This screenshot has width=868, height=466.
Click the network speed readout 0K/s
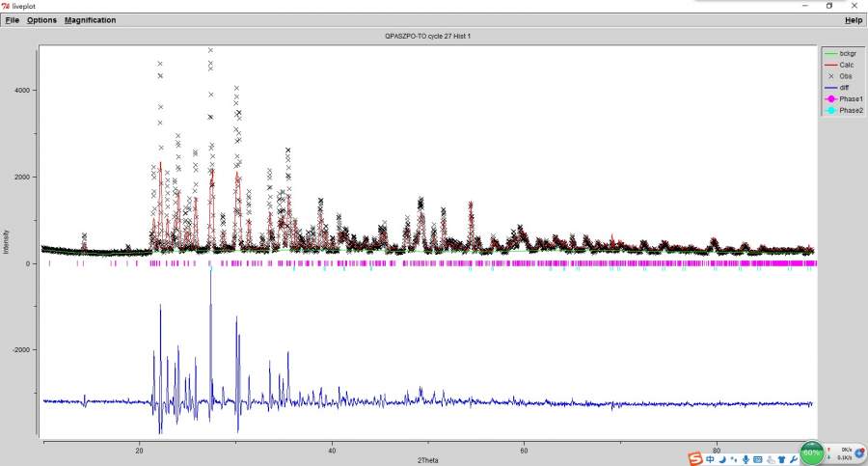tap(846, 450)
